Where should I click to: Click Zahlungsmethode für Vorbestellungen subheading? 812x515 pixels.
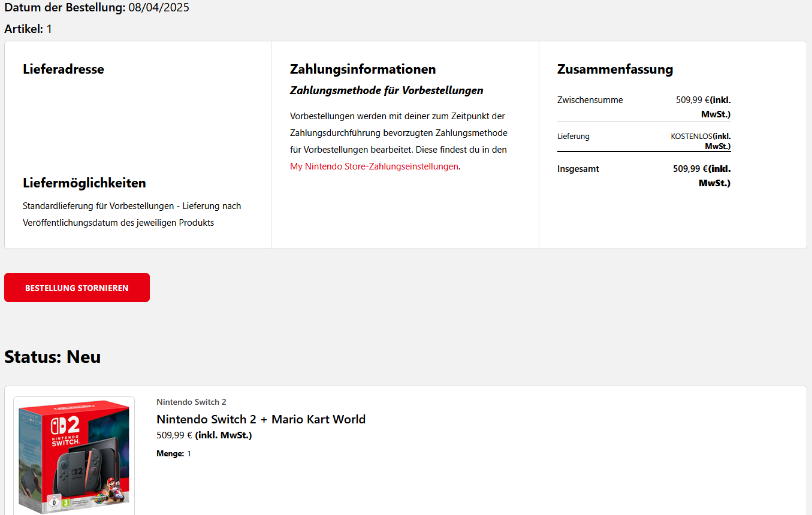point(387,90)
